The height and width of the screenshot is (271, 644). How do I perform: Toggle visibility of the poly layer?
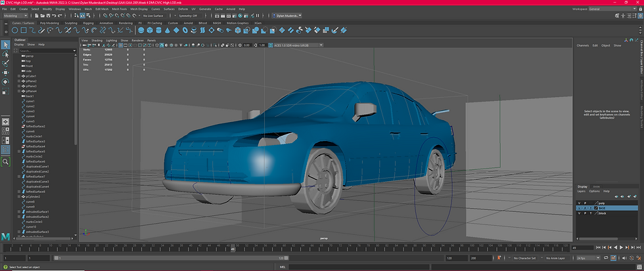click(579, 203)
